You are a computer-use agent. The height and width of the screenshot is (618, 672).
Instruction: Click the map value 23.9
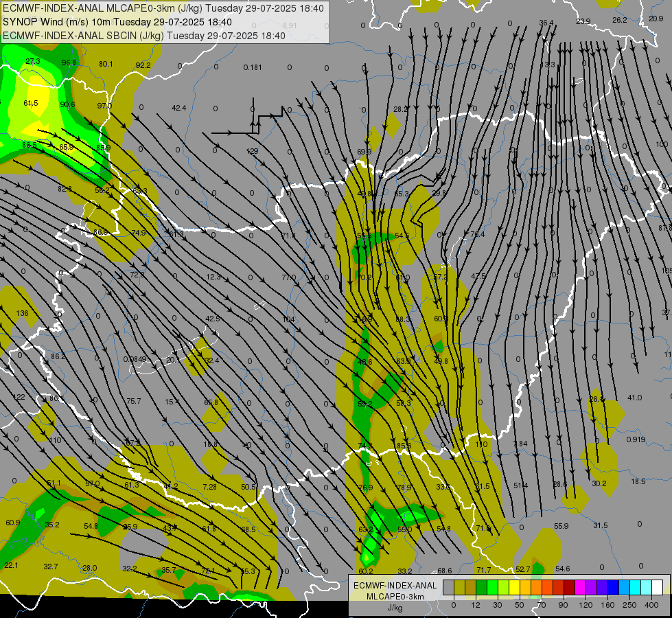click(583, 21)
